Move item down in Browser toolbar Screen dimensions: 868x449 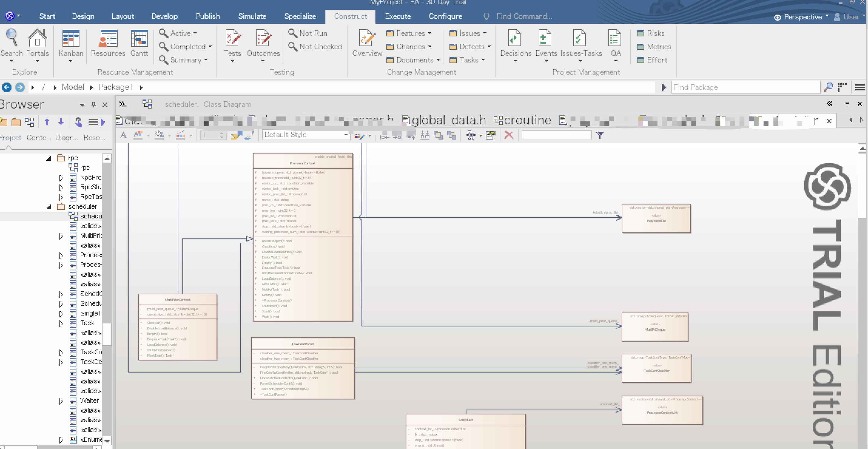[x=61, y=122]
